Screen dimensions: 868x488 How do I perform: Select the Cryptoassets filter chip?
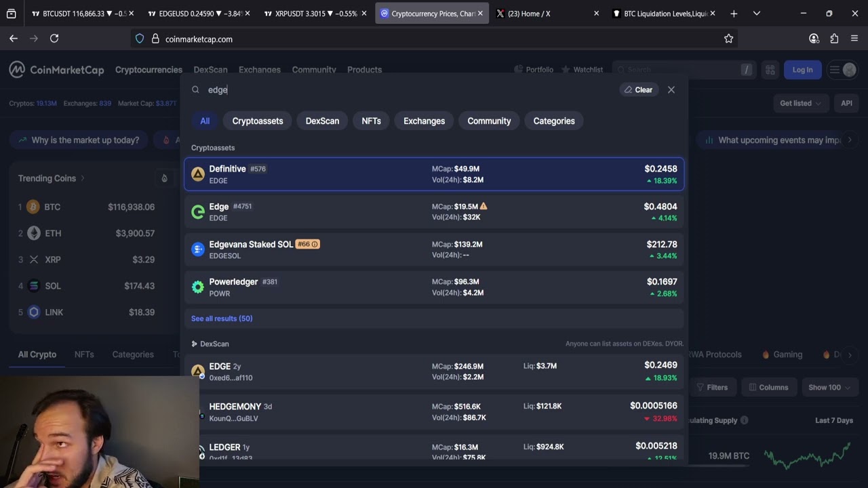pos(258,121)
